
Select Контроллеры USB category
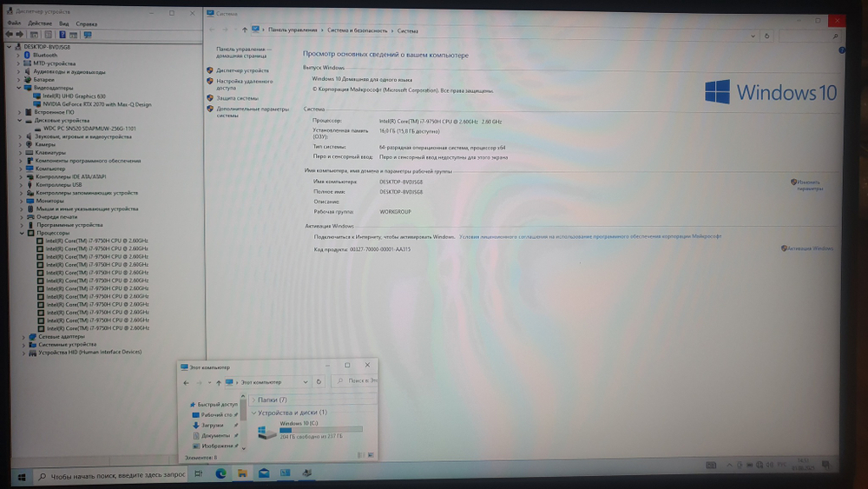59,184
